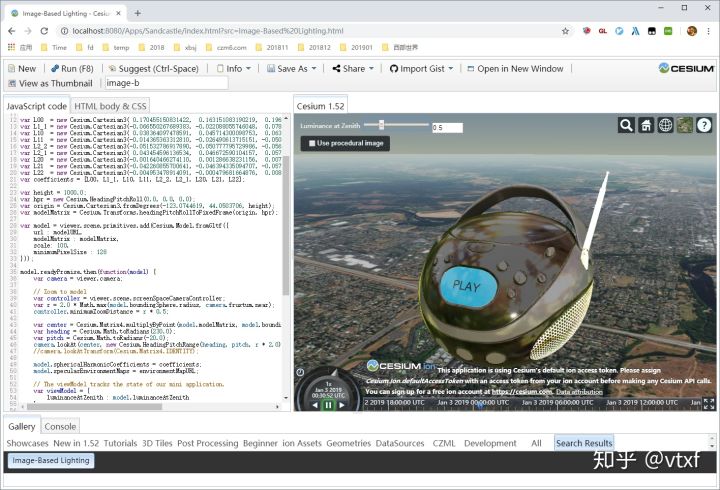Image resolution: width=720 pixels, height=490 pixels.
Task: Click the gallery search field containing image-b
Action: pyautogui.click(x=167, y=83)
